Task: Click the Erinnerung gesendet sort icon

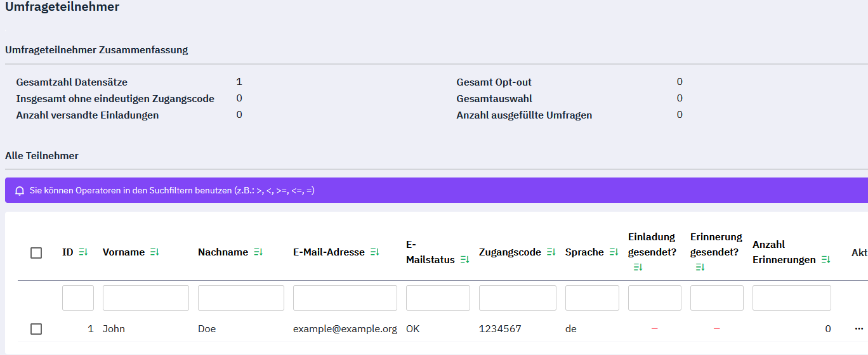Action: pyautogui.click(x=700, y=268)
